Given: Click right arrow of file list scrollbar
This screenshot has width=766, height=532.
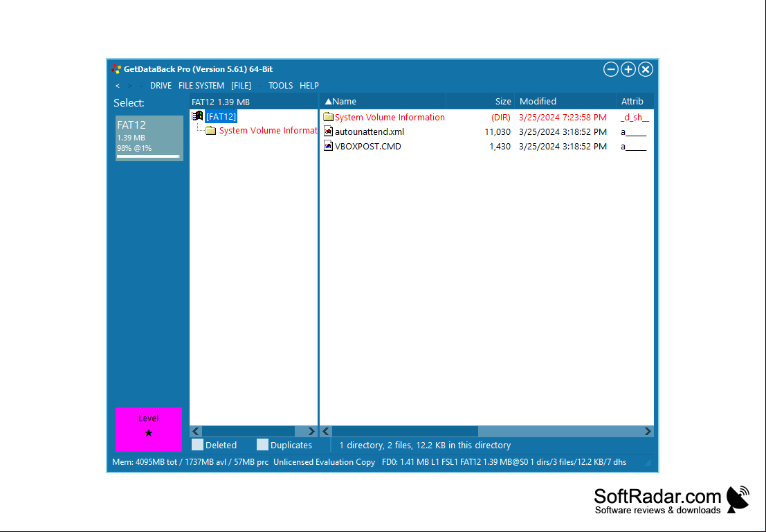Looking at the screenshot, I should (x=648, y=432).
